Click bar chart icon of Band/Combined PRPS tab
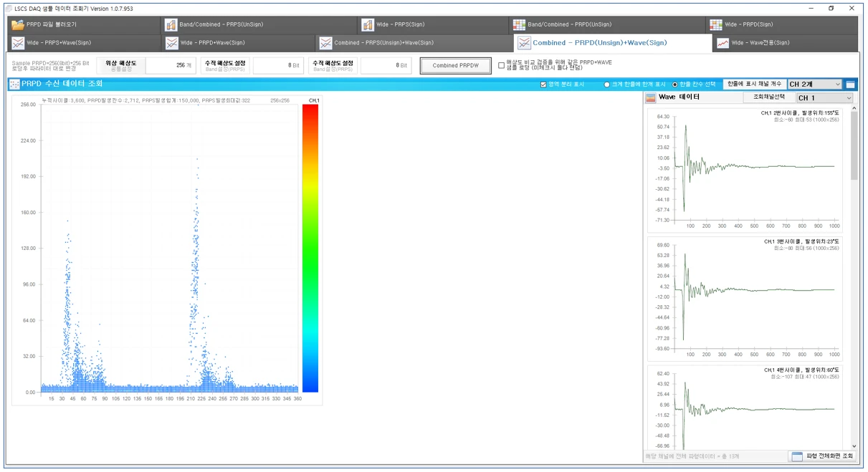The image size is (868, 472). [171, 25]
